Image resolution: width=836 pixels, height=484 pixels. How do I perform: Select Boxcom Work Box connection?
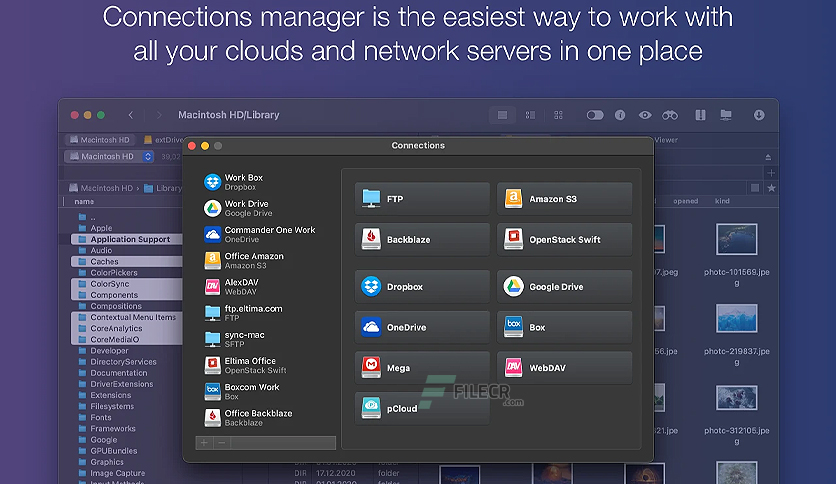265,391
